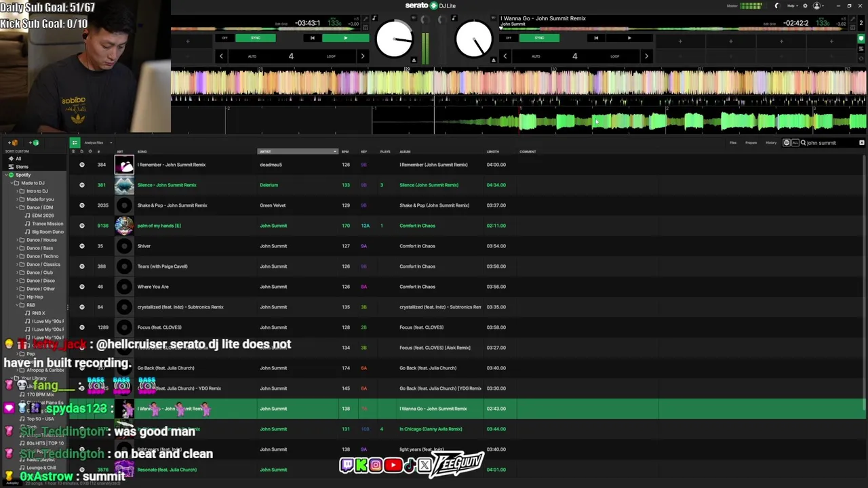Toggle Spotify search filter icon
The height and width of the screenshot is (488, 868).
point(787,143)
